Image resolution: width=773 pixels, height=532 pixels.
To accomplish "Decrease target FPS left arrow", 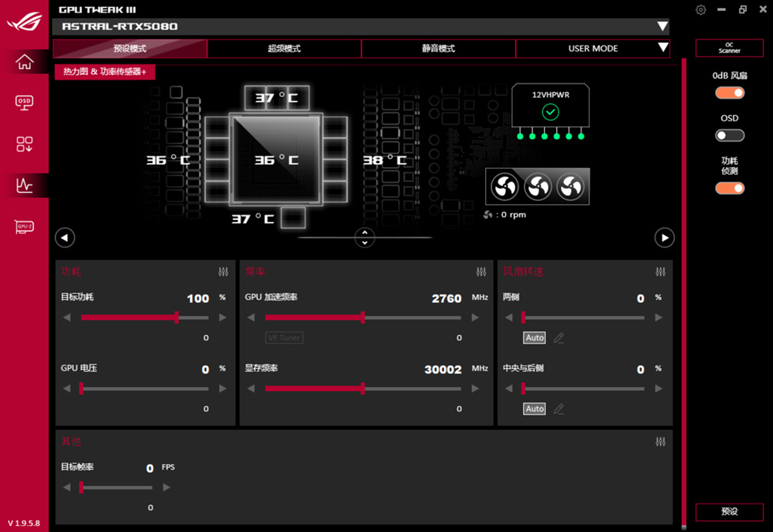I will pyautogui.click(x=67, y=488).
